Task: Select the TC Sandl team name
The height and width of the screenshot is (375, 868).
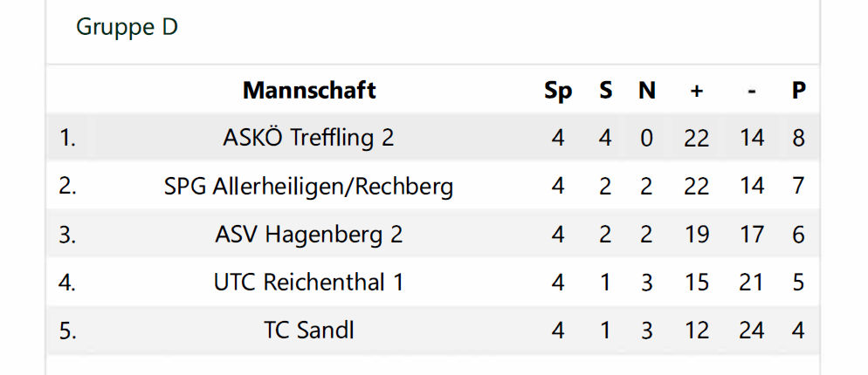Action: (309, 331)
